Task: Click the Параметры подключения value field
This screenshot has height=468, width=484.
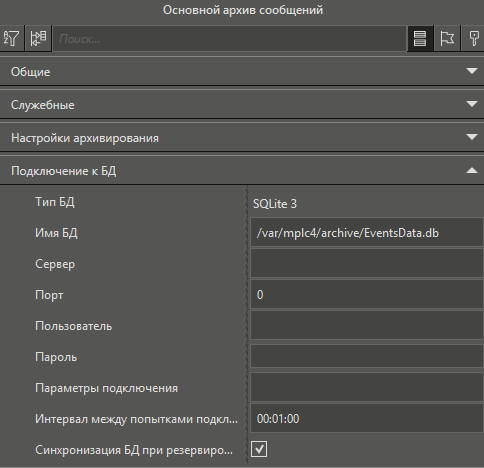Action: point(367,388)
